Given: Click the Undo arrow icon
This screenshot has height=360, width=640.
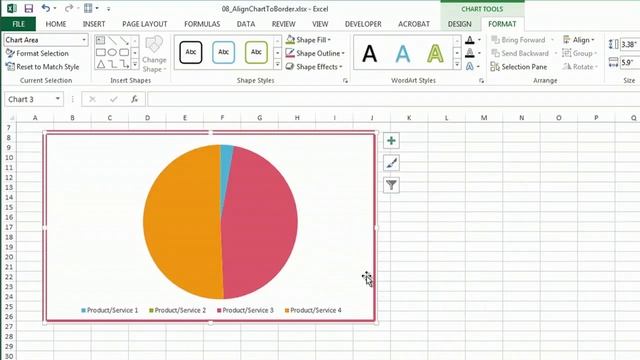Looking at the screenshot, I should (x=46, y=8).
